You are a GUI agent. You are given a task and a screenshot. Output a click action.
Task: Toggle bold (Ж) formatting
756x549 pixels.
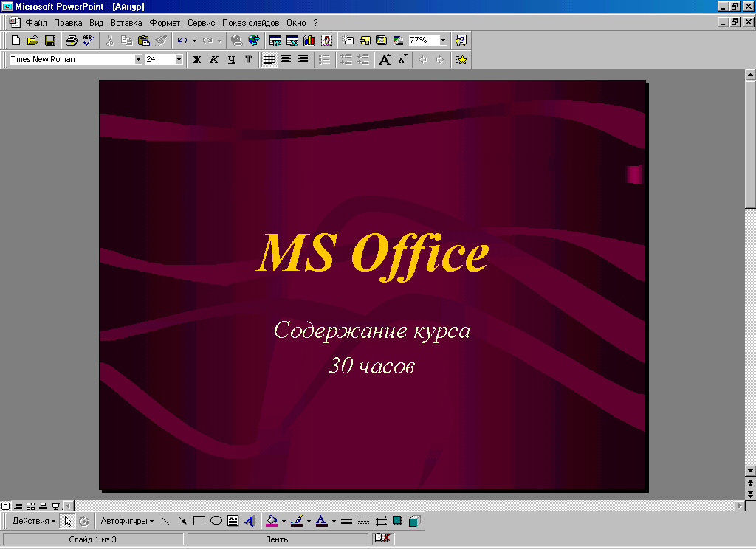click(196, 59)
